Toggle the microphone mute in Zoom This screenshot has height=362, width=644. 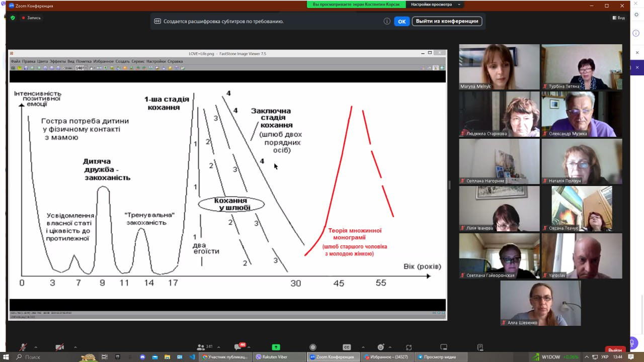(23, 347)
